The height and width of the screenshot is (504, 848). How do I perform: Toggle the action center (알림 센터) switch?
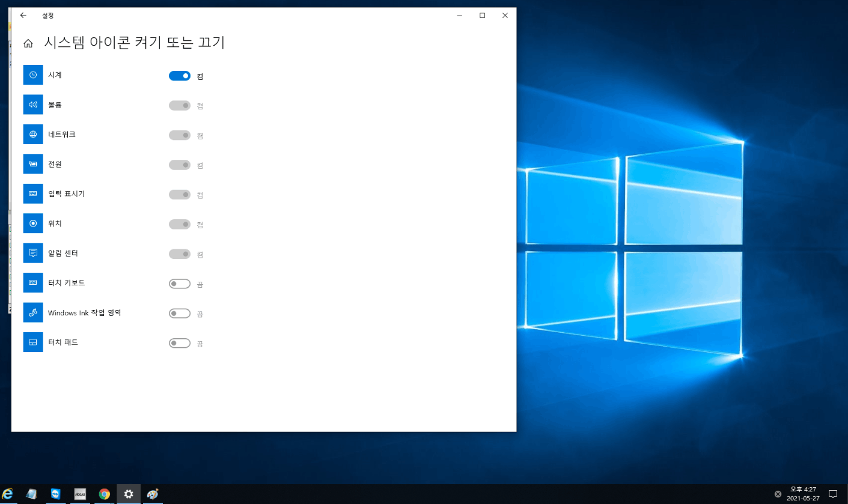[180, 254]
